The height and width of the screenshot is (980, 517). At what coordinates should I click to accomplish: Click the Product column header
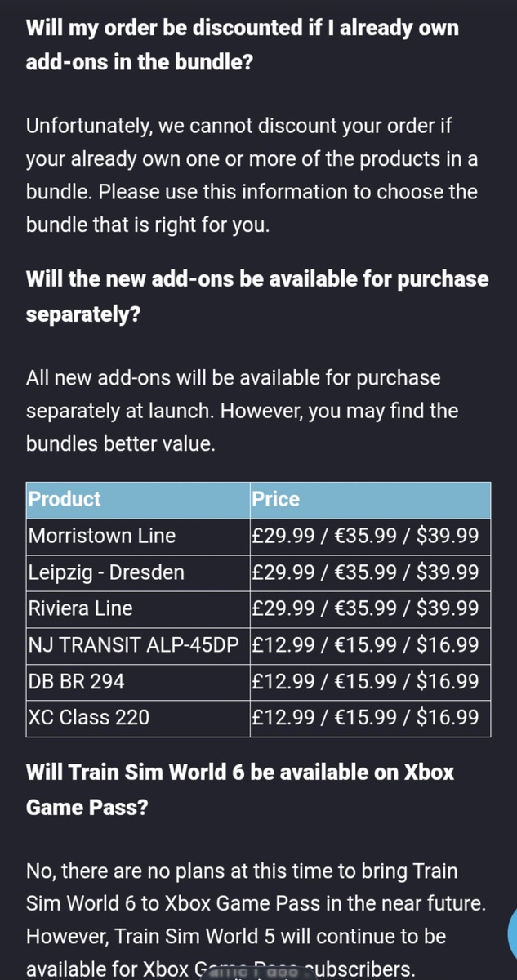(138, 499)
